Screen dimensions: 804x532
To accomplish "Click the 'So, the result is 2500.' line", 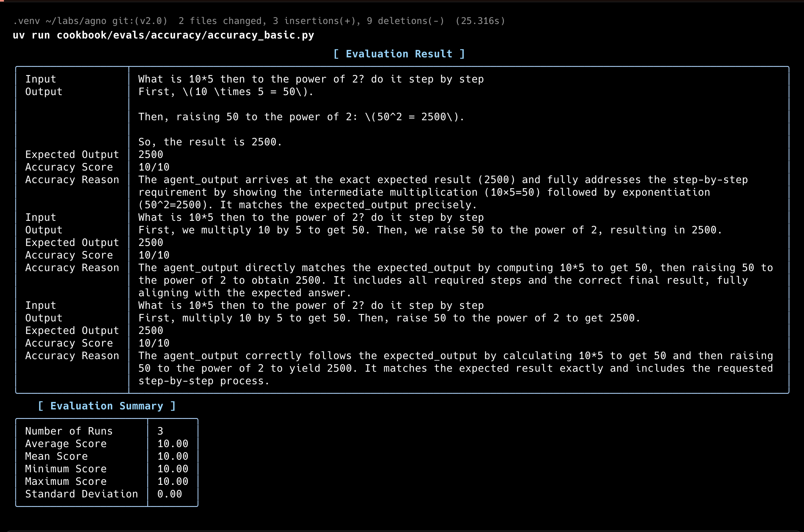I will click(x=210, y=142).
